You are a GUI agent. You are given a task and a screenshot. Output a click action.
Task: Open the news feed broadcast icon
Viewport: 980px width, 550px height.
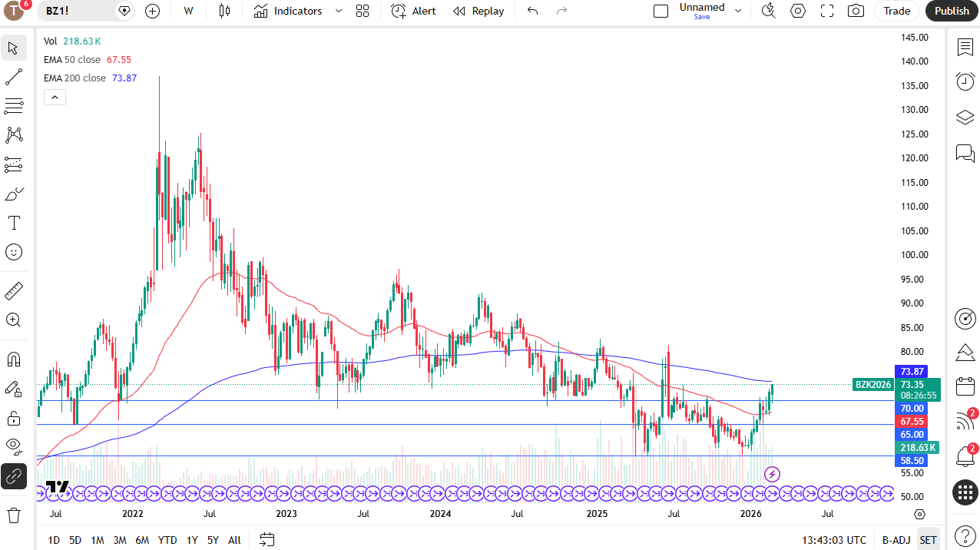pos(965,421)
